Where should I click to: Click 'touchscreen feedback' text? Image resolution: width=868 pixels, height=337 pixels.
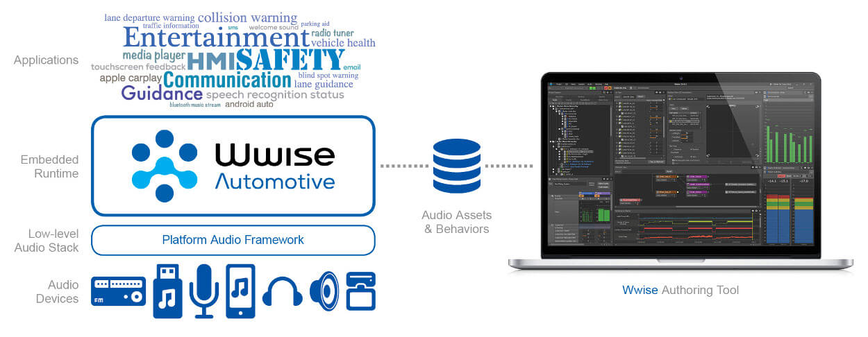pyautogui.click(x=138, y=67)
